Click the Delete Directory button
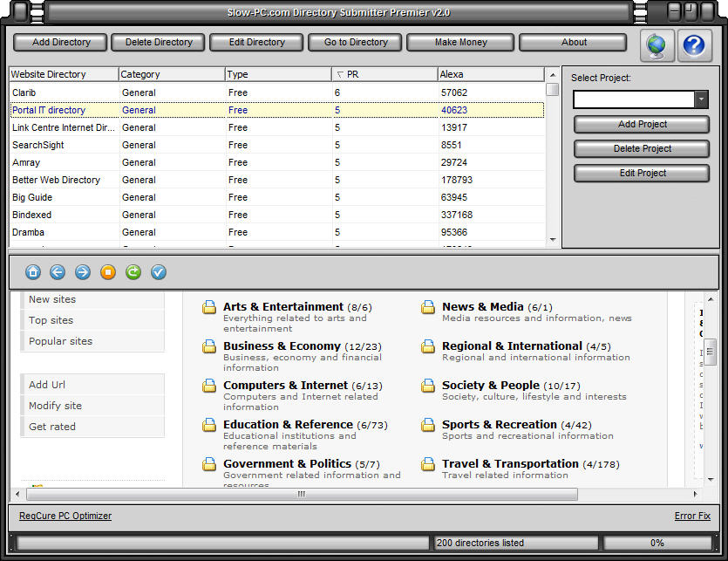The height and width of the screenshot is (561, 728). tap(159, 42)
